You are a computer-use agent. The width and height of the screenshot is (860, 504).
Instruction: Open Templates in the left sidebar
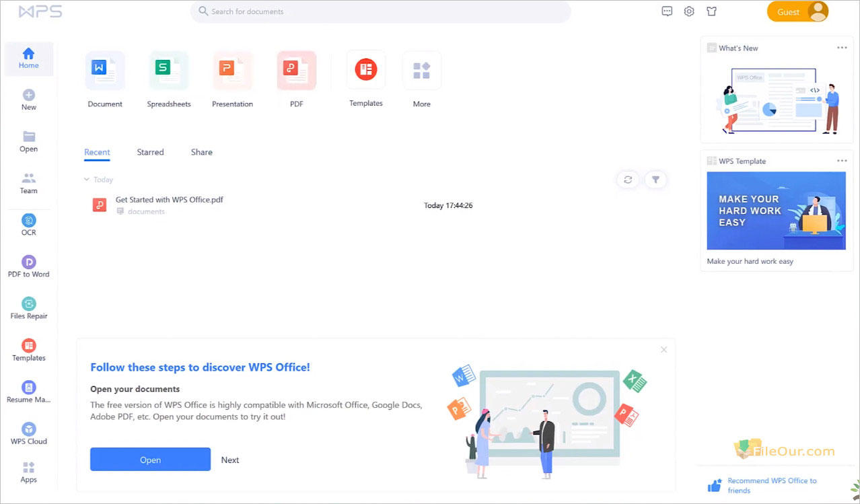pos(28,351)
